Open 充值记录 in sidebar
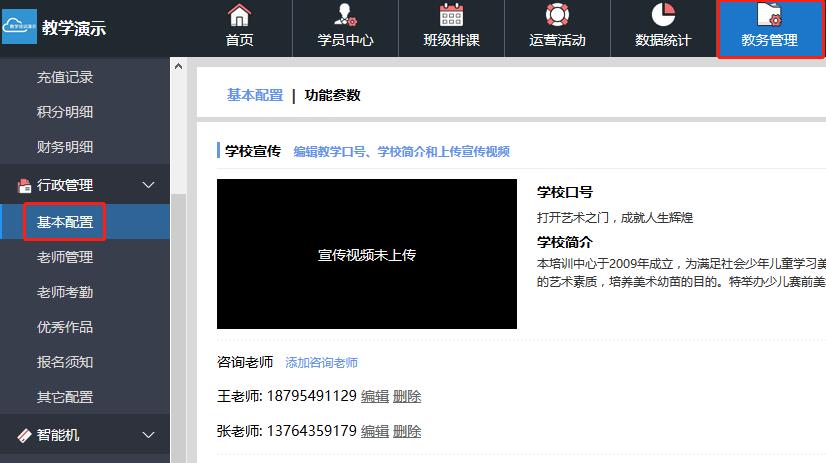This screenshot has width=826, height=463. coord(65,77)
